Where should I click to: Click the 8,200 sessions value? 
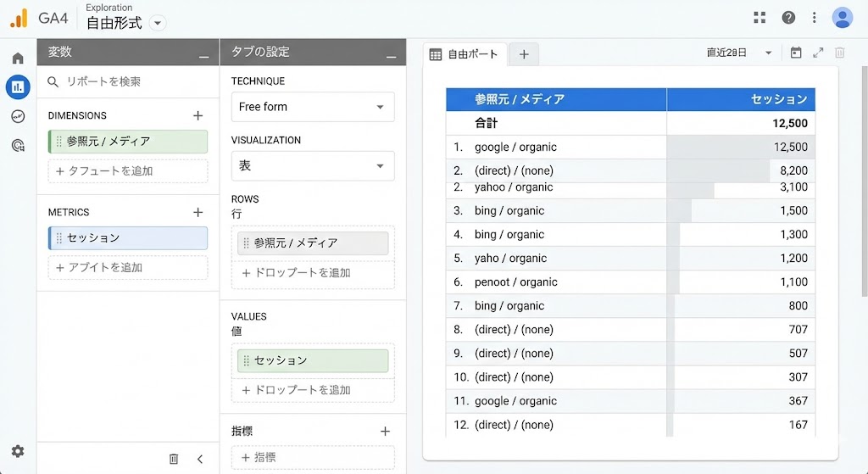tap(793, 170)
